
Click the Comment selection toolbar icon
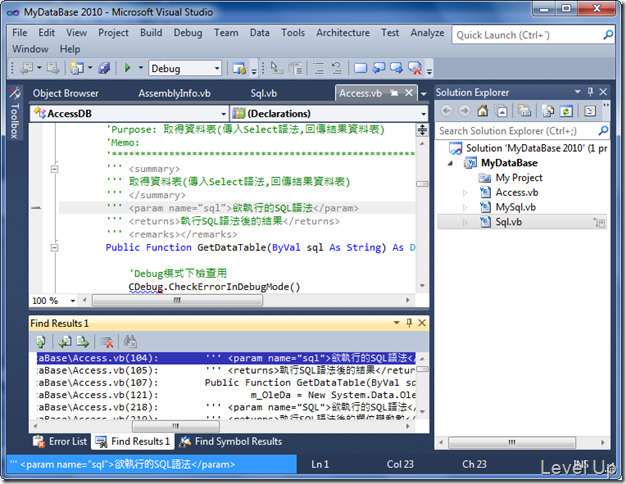pyautogui.click(x=319, y=68)
